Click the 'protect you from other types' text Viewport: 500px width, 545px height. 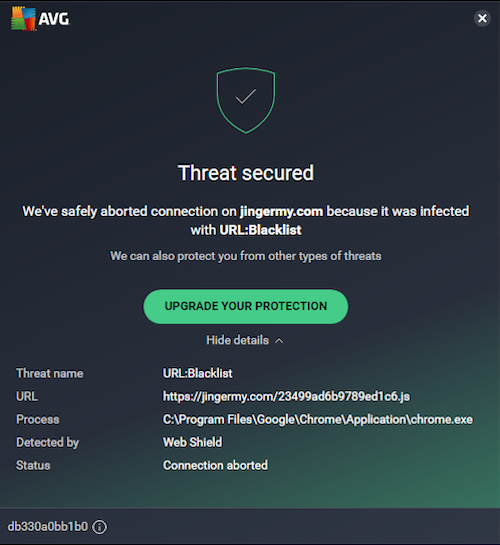pos(253,256)
